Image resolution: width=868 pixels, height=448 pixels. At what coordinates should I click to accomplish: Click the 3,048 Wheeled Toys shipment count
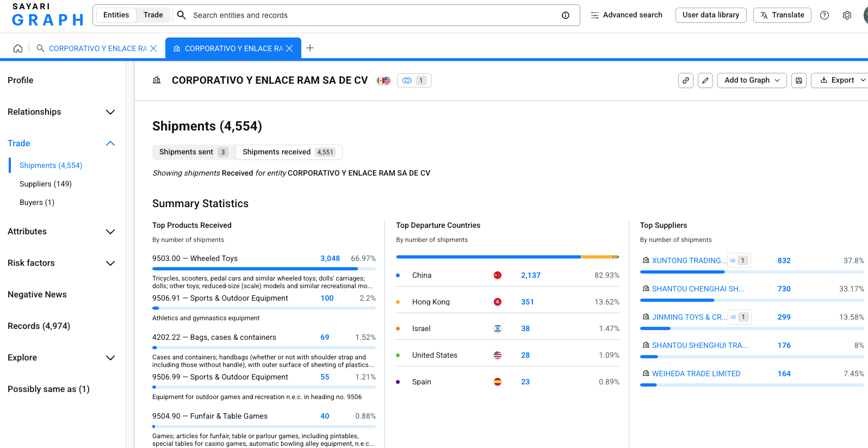(330, 258)
